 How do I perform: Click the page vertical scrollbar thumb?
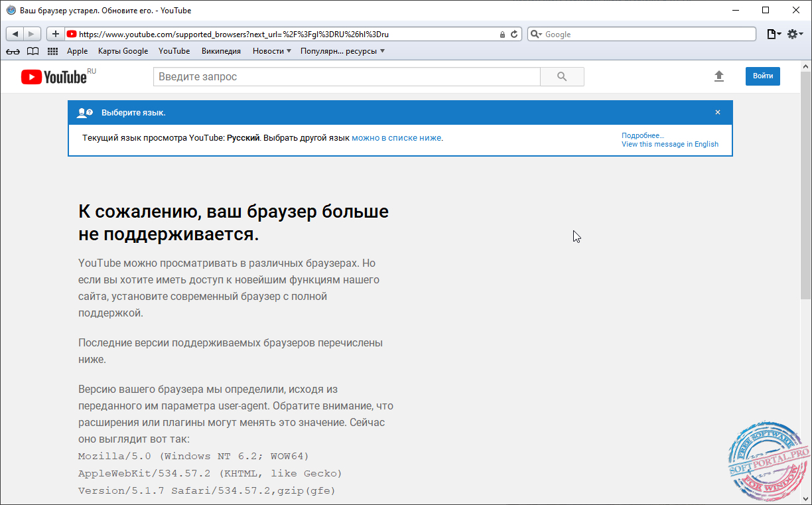[806, 185]
